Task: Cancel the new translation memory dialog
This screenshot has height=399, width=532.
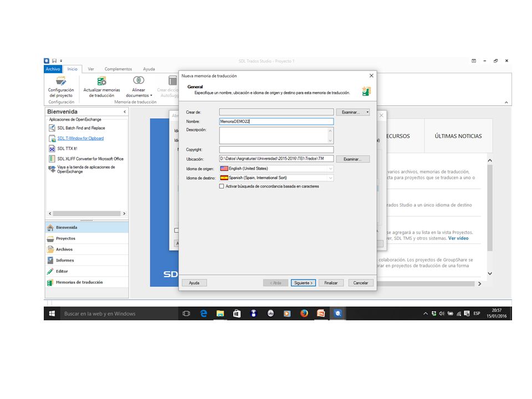Action: click(x=361, y=283)
